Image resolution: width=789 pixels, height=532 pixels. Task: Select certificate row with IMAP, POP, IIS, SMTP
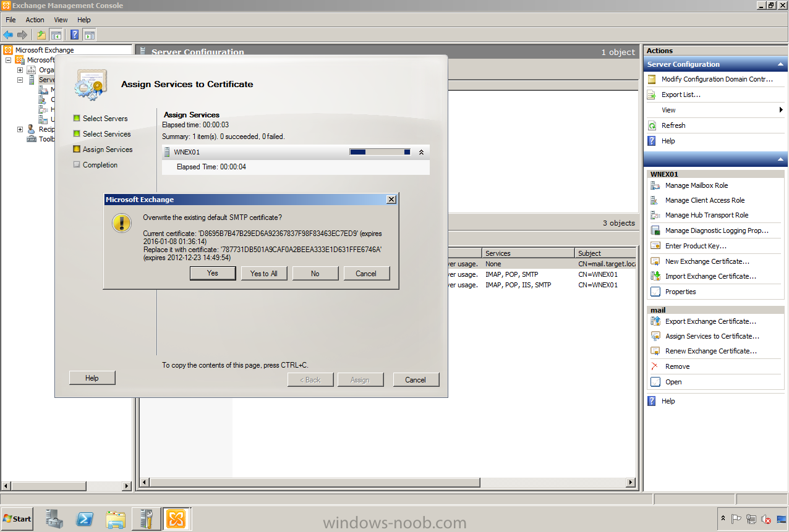pos(543,285)
